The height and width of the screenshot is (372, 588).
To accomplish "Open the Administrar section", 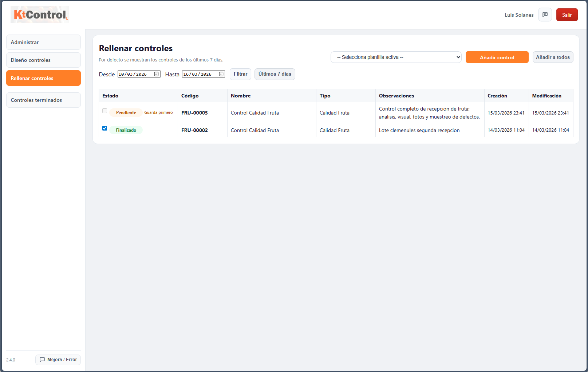I will click(x=43, y=42).
